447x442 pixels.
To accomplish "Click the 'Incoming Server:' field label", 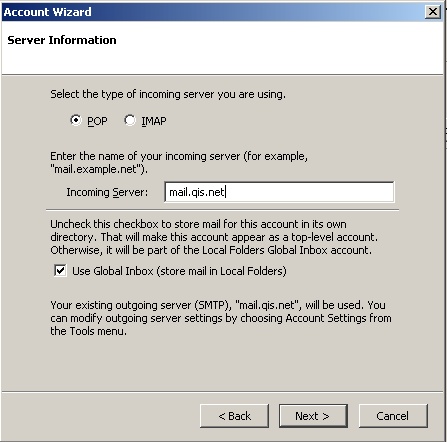I will [107, 192].
